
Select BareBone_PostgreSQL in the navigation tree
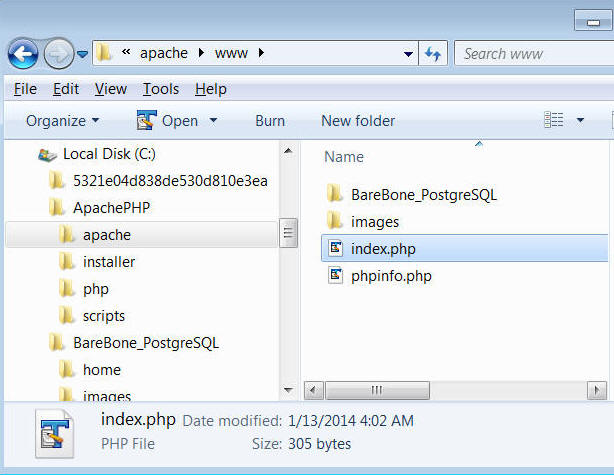click(x=146, y=343)
